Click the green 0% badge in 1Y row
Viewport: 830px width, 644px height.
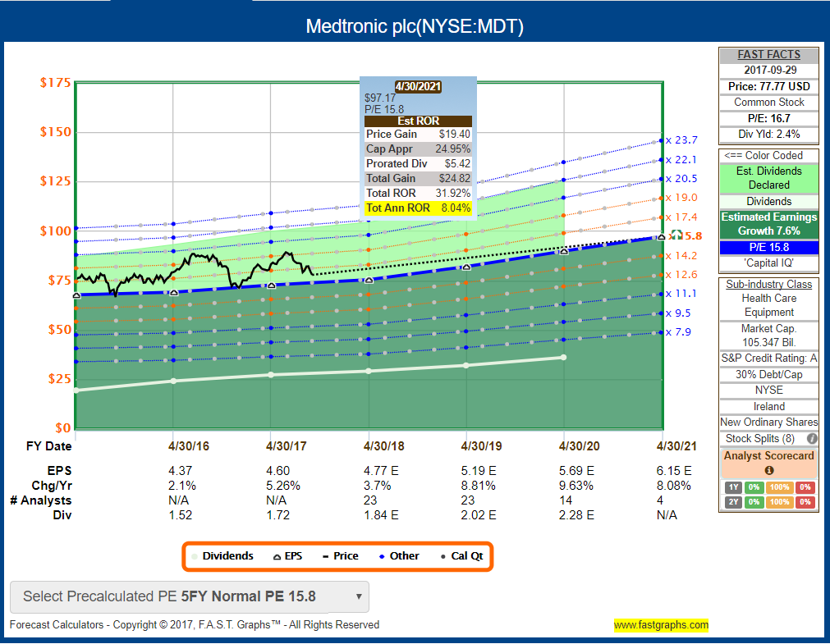(754, 487)
